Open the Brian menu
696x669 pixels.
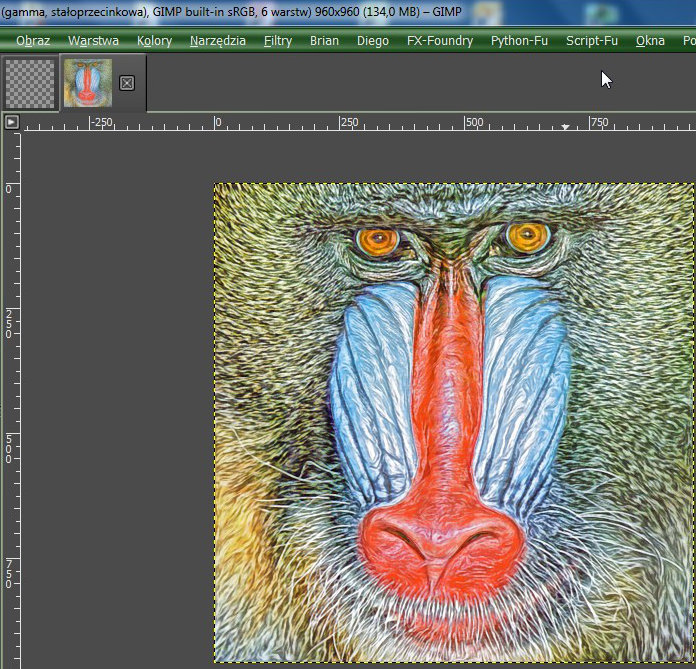coord(324,41)
